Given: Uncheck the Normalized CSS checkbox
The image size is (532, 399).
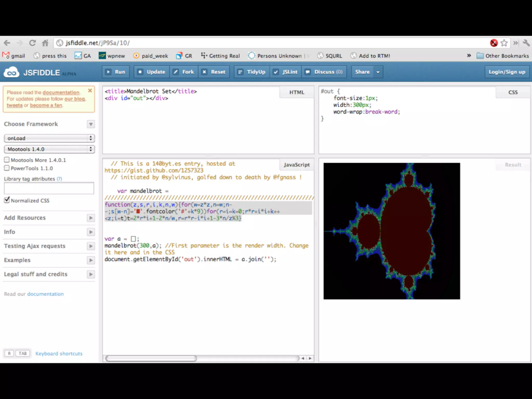Looking at the screenshot, I should pyautogui.click(x=7, y=200).
